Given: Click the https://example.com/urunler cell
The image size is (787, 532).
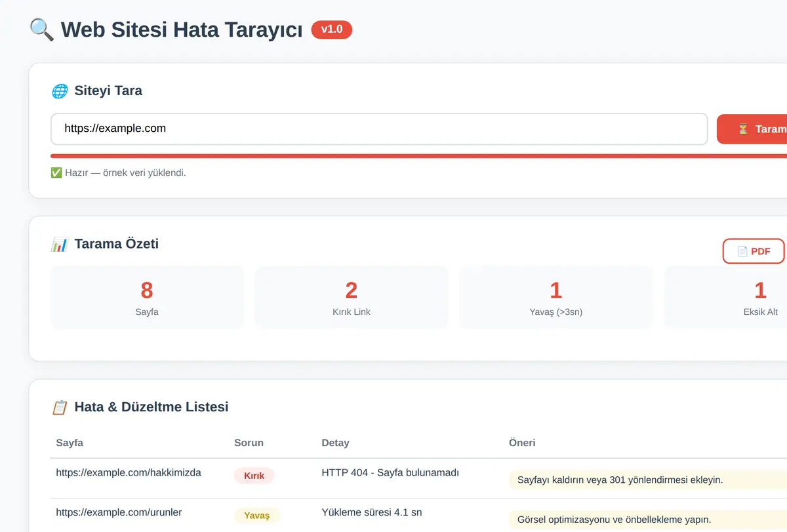Looking at the screenshot, I should click(119, 512).
